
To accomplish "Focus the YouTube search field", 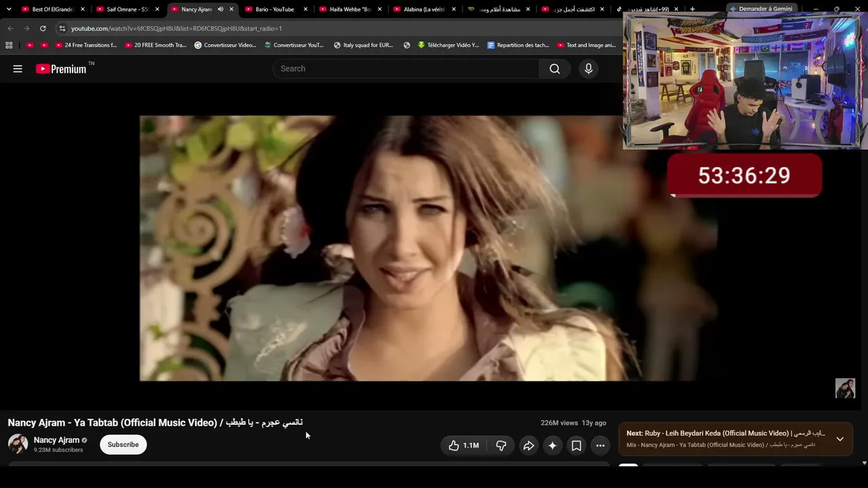I will (x=406, y=68).
